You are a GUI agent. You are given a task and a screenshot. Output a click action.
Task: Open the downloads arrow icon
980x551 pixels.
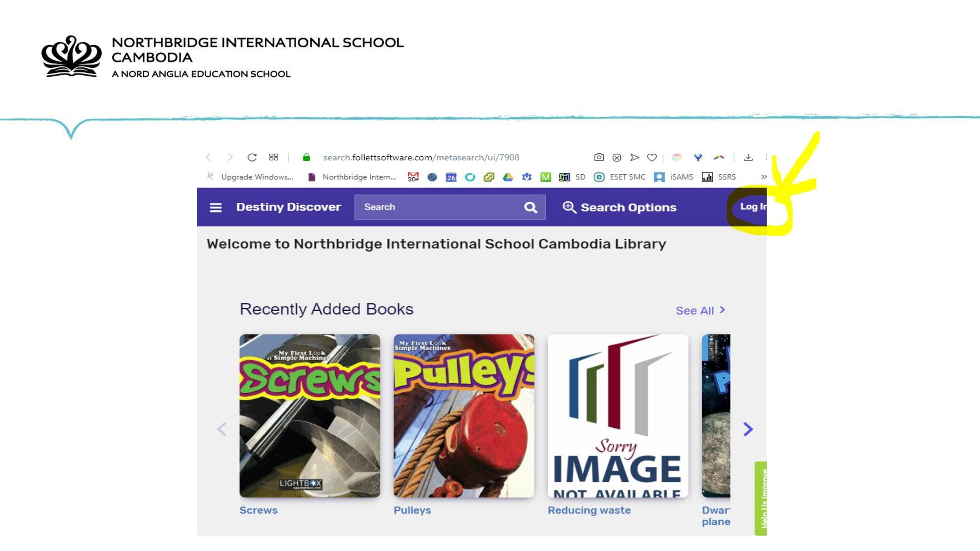(748, 157)
